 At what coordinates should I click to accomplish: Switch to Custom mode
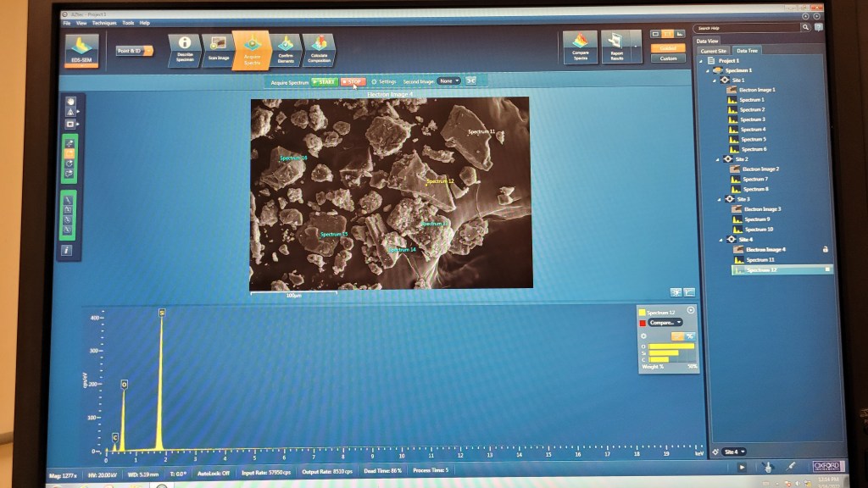[x=668, y=58]
